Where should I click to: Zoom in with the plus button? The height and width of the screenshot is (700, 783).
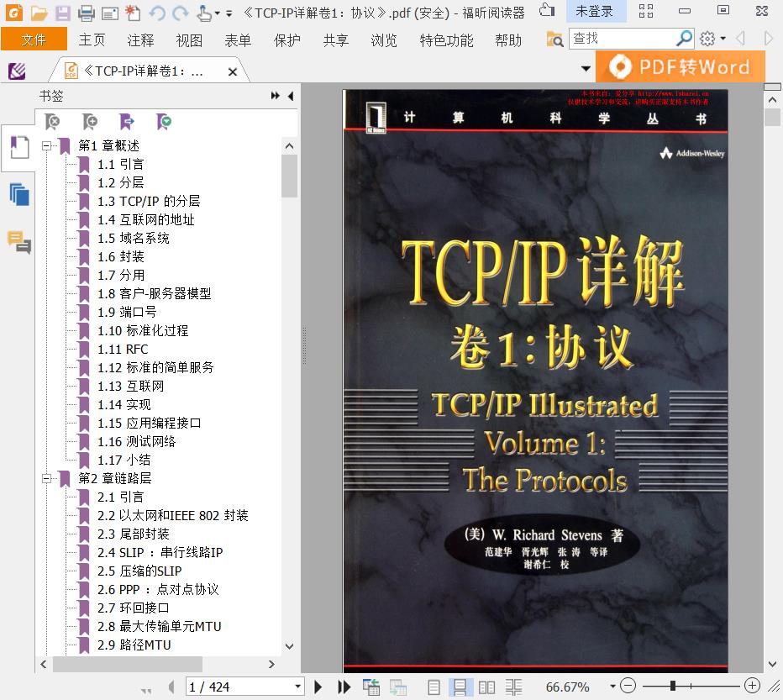click(x=752, y=686)
